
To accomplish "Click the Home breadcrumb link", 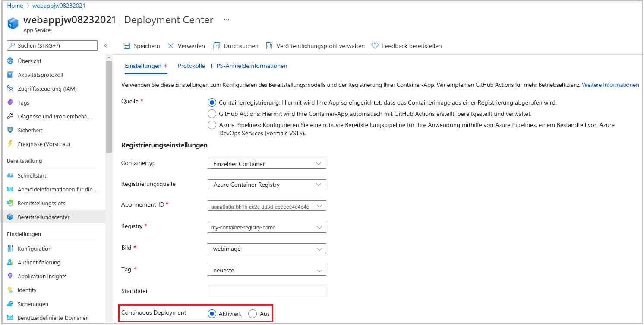I will [16, 6].
